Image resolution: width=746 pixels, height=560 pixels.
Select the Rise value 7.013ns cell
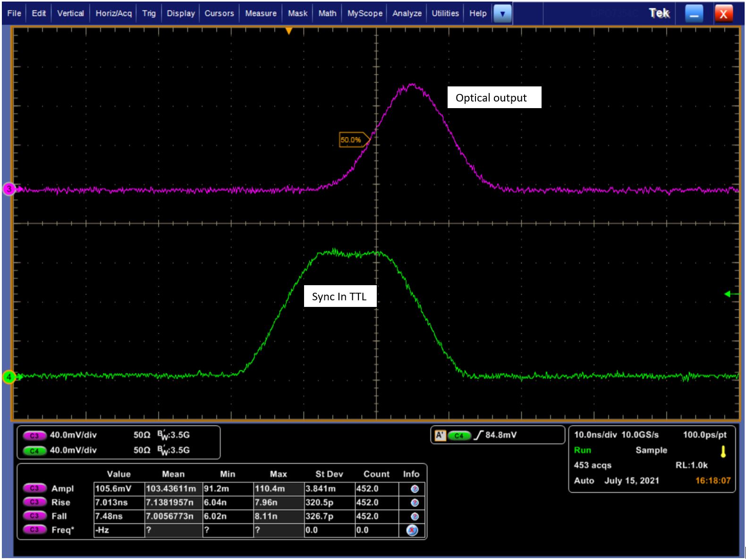coord(119,502)
